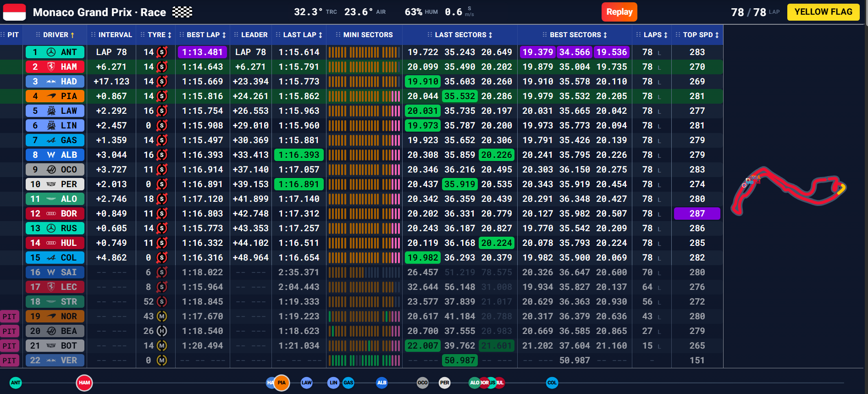Click the Replay button

tap(619, 12)
